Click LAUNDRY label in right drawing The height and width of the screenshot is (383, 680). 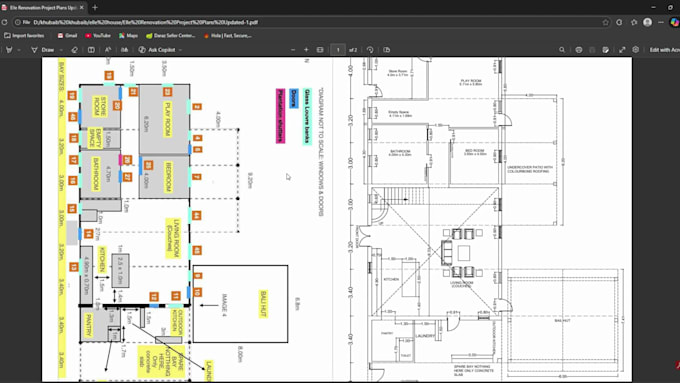pyautogui.click(x=425, y=336)
